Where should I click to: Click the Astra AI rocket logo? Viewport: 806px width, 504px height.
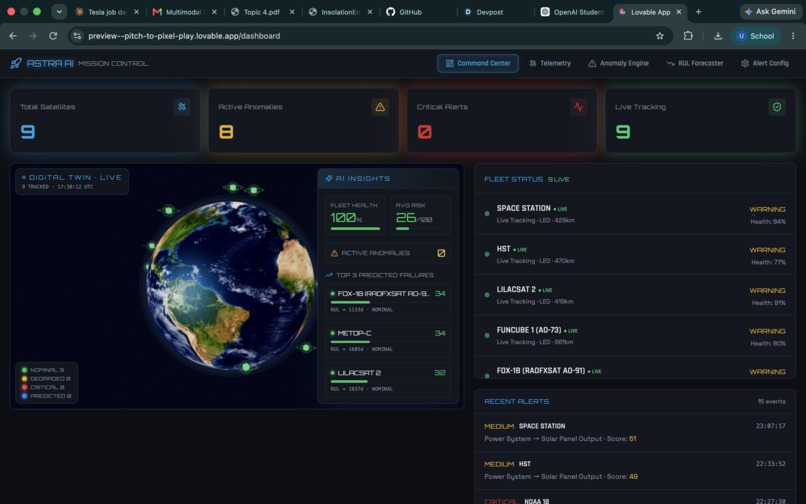pyautogui.click(x=16, y=63)
